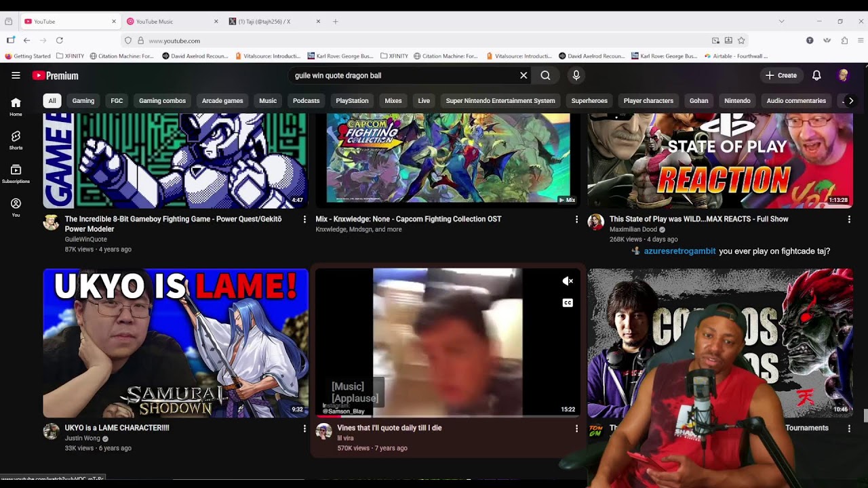Click the search magnifier button

[x=545, y=75]
